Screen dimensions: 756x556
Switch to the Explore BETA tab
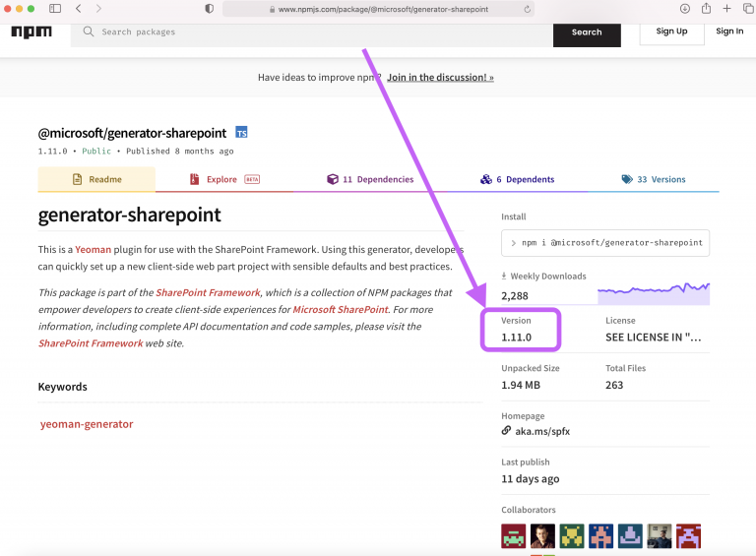[224, 179]
